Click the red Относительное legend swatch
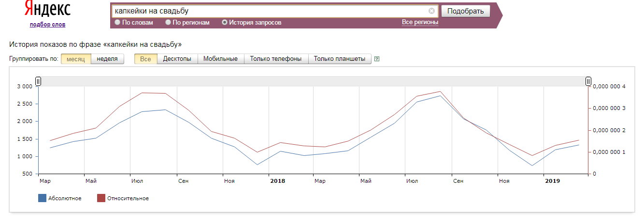The image size is (644, 219). 101,198
